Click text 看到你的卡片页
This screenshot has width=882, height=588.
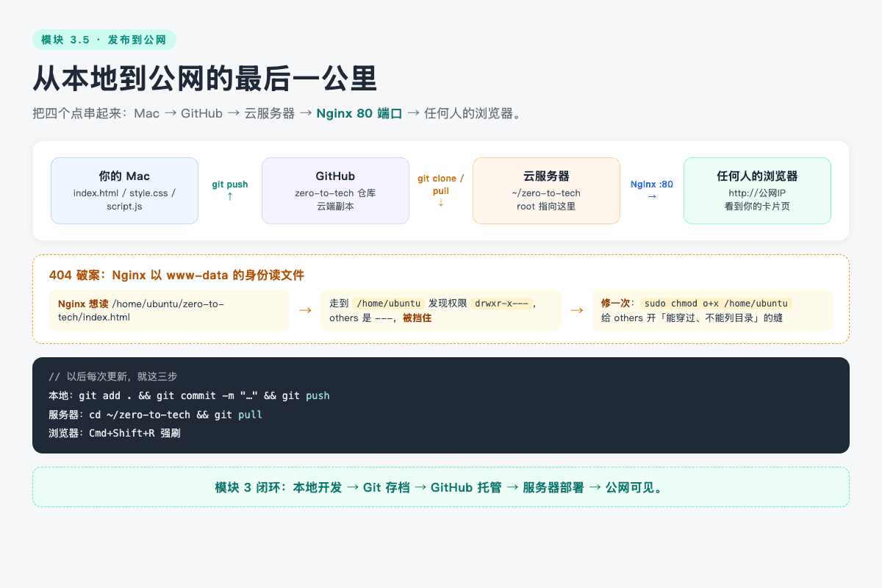point(757,207)
